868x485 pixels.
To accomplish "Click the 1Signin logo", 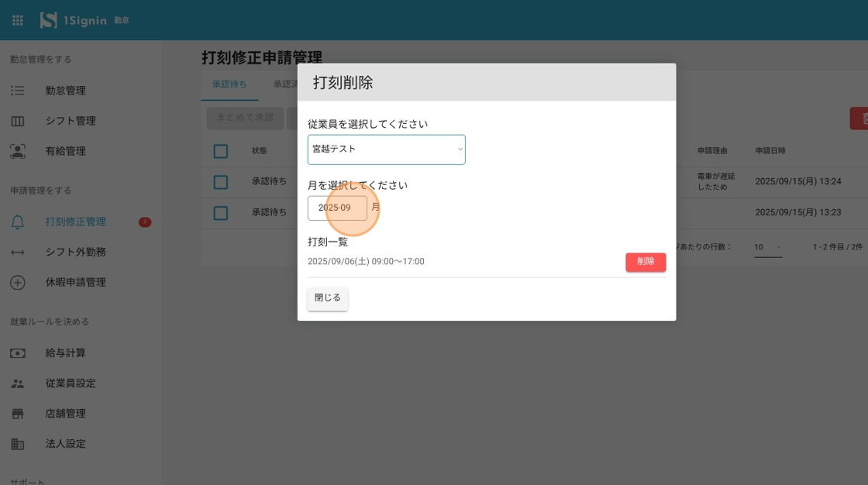I will pos(73,20).
